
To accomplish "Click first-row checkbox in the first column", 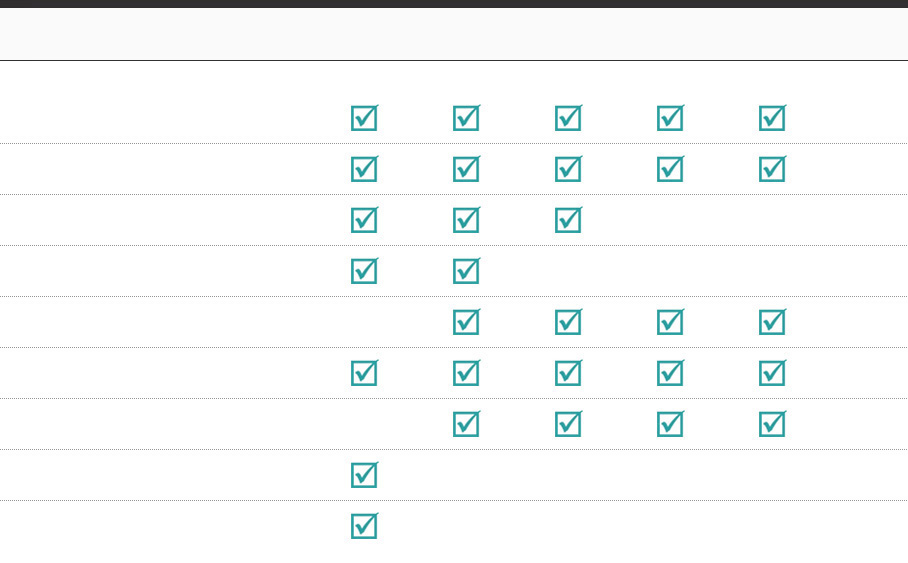I will point(364,119).
